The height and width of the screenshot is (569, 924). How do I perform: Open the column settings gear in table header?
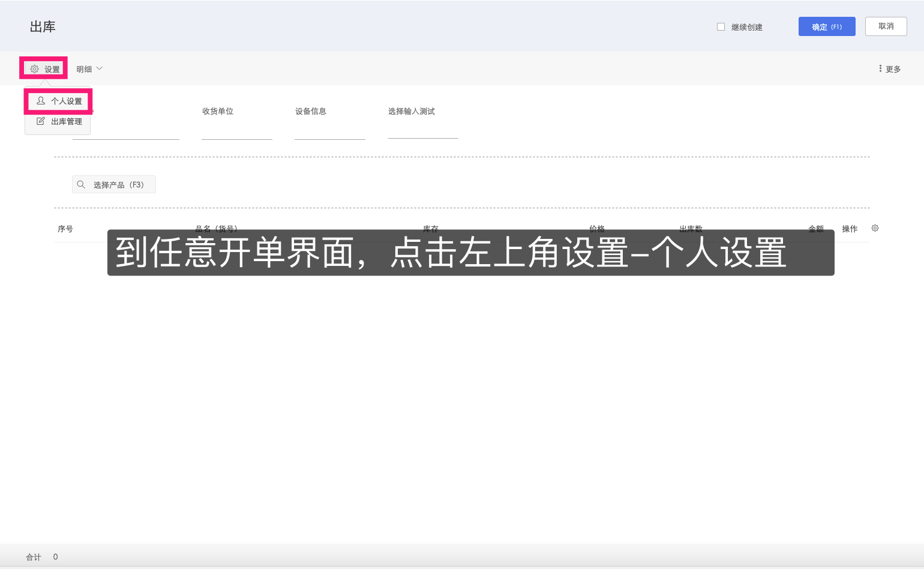tap(875, 228)
